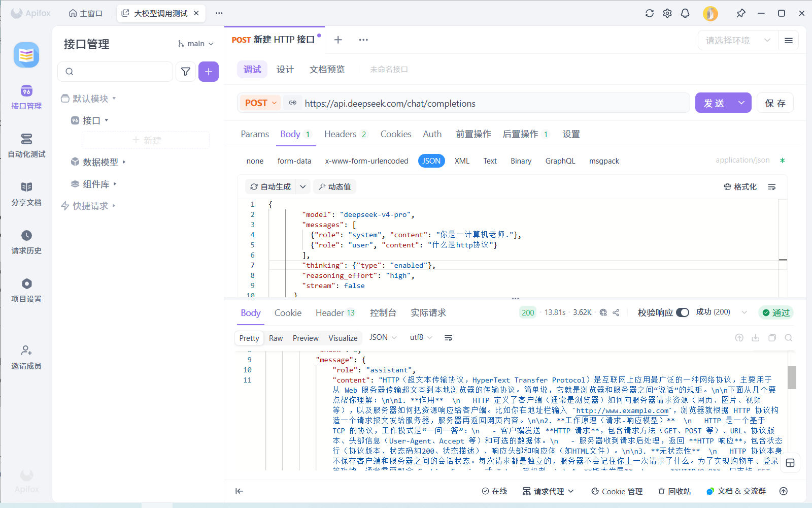Click the 动态值 button
The image size is (812, 508).
pyautogui.click(x=335, y=187)
